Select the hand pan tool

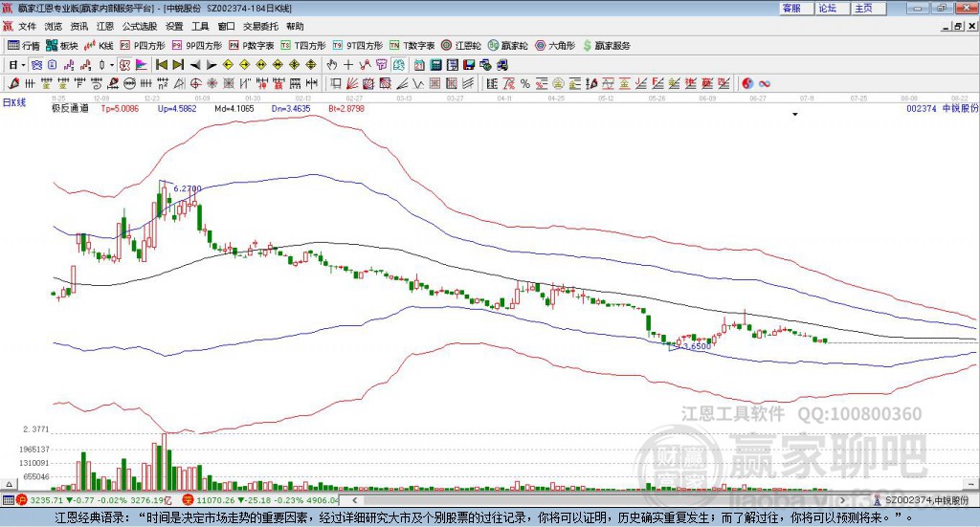[332, 65]
